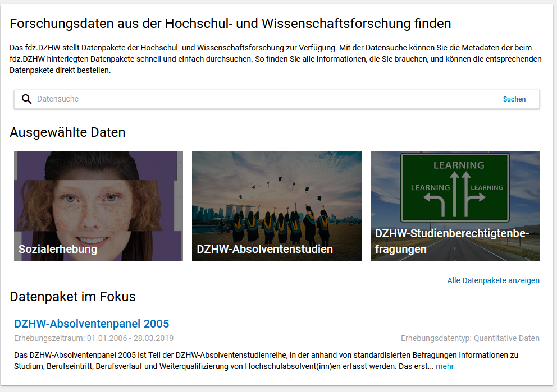Open the Sozialerhebung data card
This screenshot has width=557, height=392.
click(x=98, y=206)
